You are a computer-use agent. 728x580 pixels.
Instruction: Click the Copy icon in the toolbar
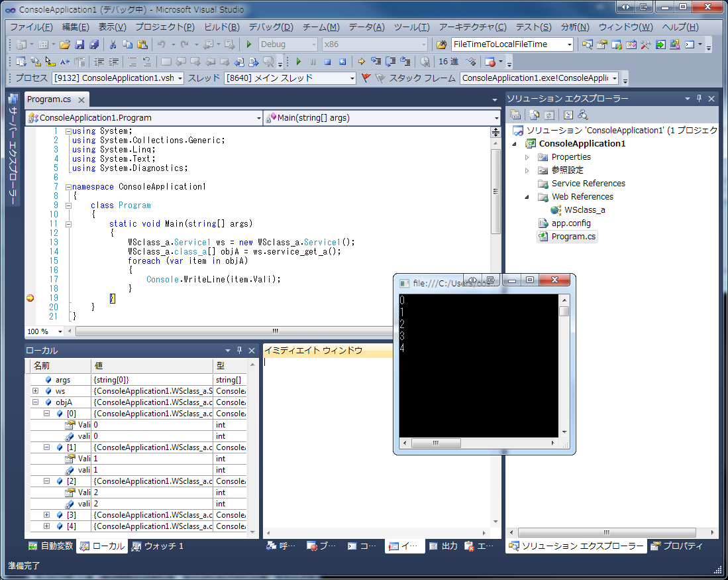128,44
